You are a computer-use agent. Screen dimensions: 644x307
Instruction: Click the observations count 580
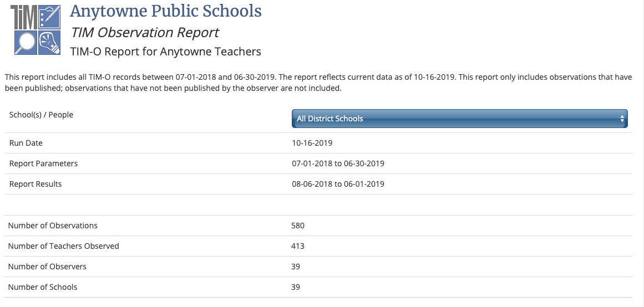pyautogui.click(x=298, y=226)
